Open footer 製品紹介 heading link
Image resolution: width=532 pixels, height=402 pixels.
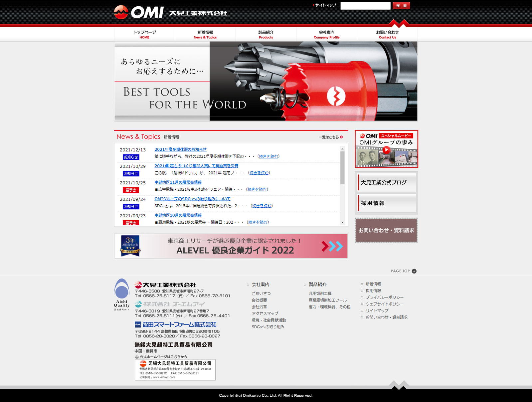tap(317, 285)
